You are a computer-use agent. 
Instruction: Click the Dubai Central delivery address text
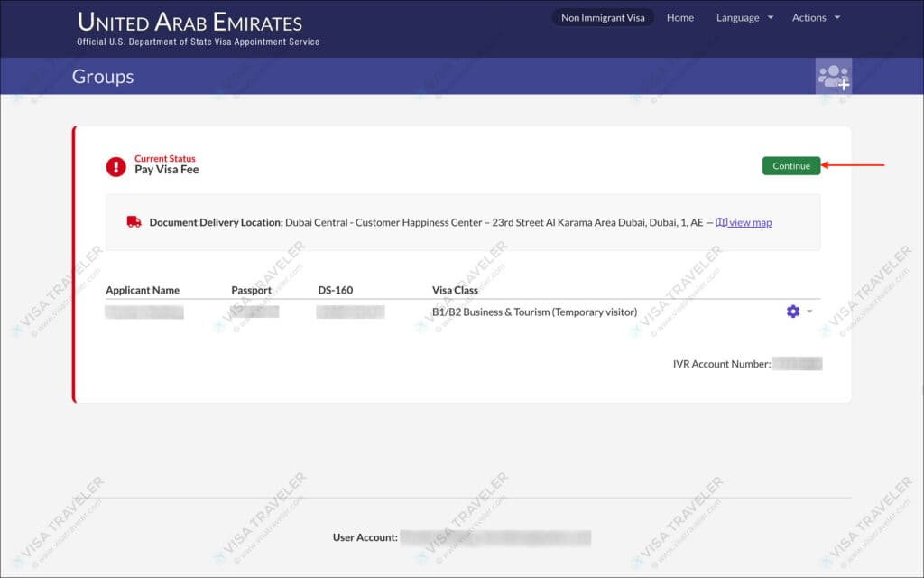(x=494, y=222)
